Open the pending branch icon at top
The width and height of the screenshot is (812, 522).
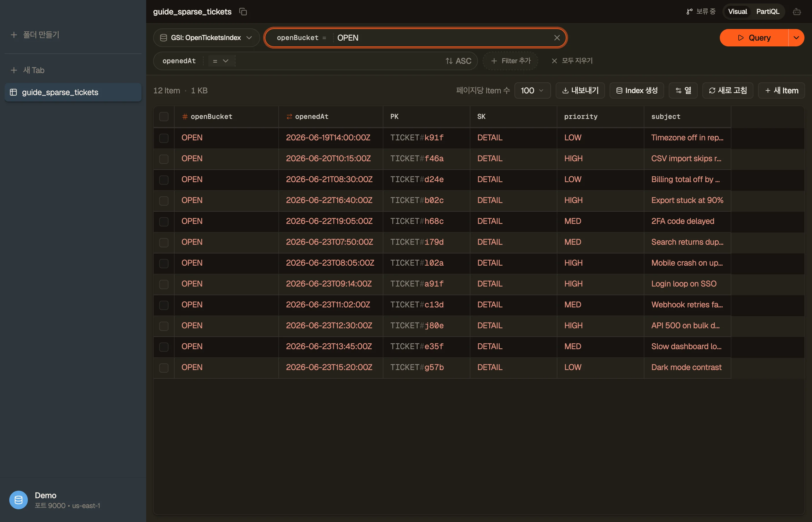[689, 12]
